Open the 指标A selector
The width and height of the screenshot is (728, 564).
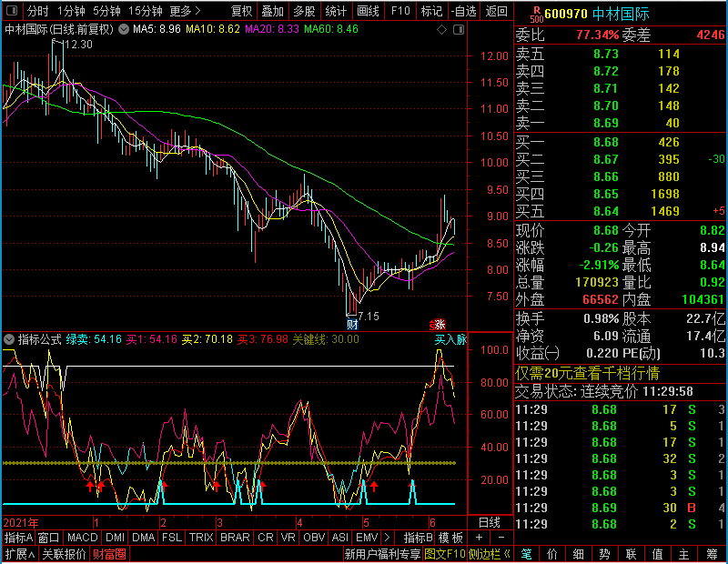point(18,538)
